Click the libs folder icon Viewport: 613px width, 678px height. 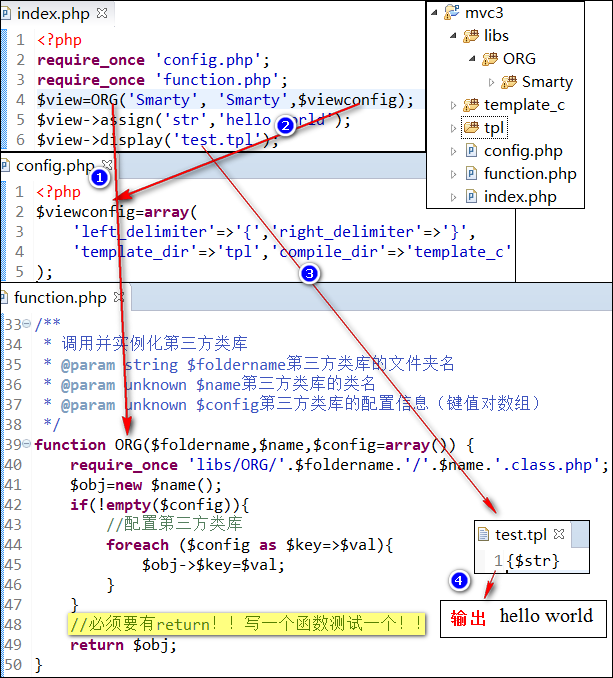pyautogui.click(x=471, y=36)
